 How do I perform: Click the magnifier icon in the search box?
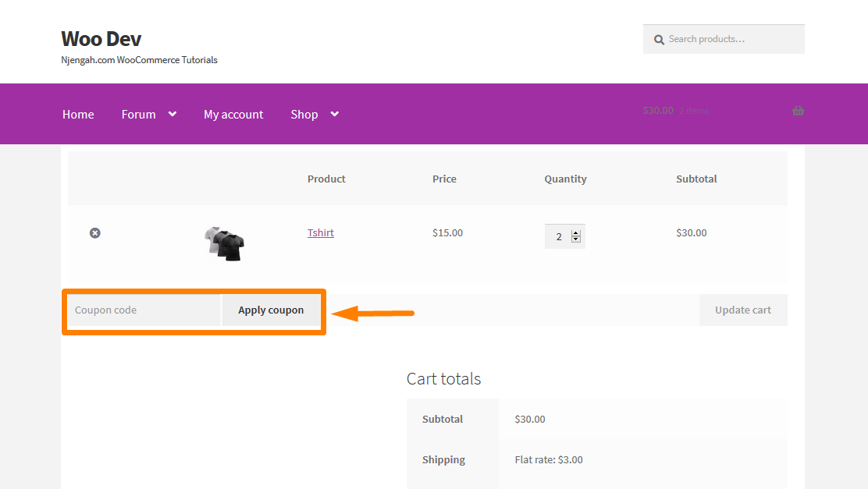[659, 40]
